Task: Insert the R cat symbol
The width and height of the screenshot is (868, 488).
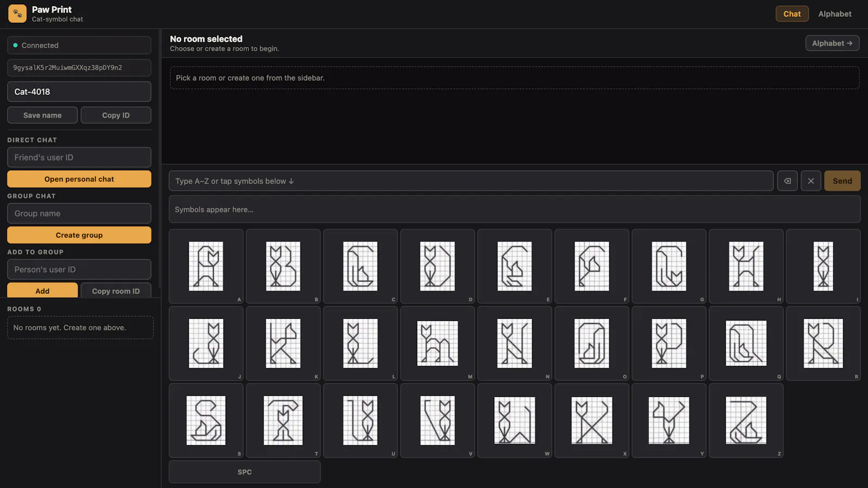Action: (823, 343)
